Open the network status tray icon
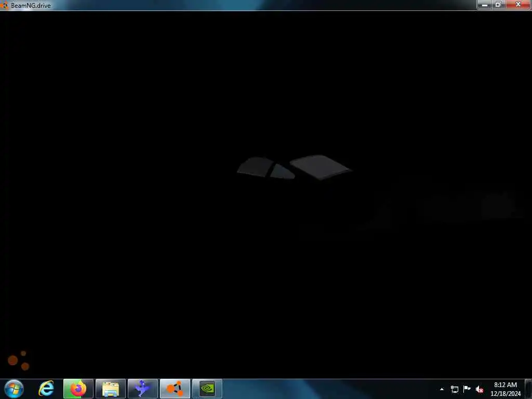 [455, 389]
